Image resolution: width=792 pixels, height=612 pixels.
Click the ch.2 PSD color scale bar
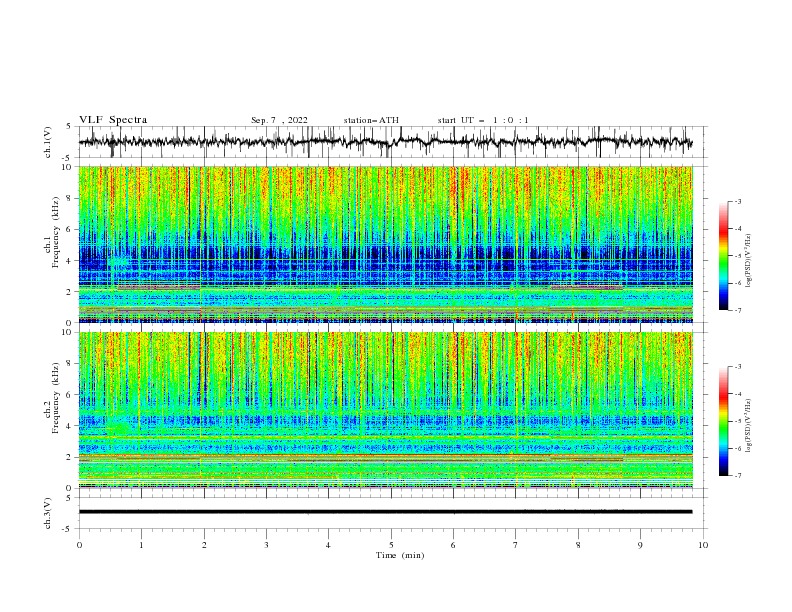click(x=724, y=421)
